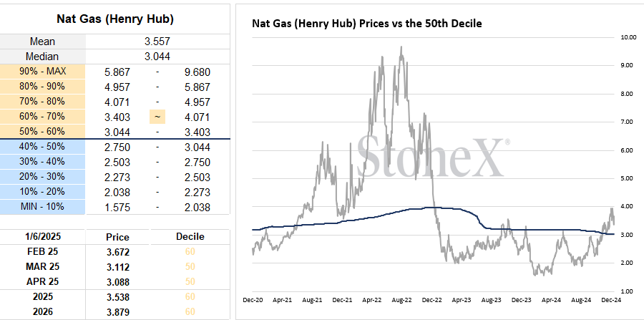Click the Dec-22 x-axis date label
Image resolution: width=644 pixels, height=320 pixels.
point(431,300)
